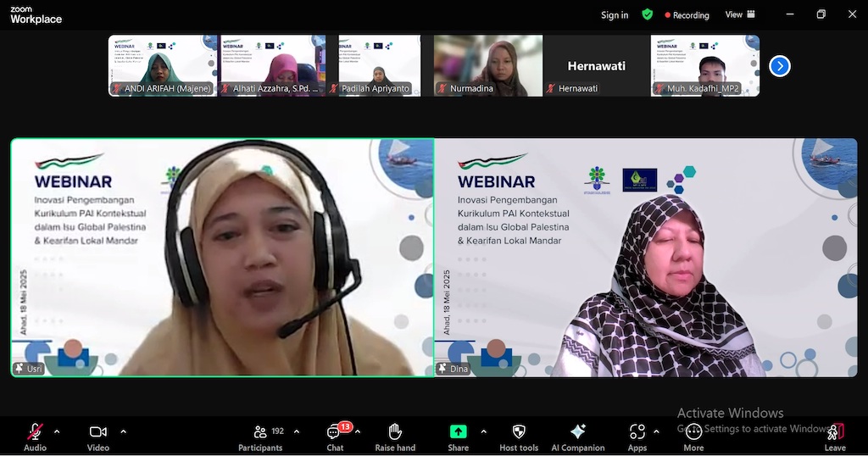Open the Chat panel with unread messages
This screenshot has width=868, height=456.
point(336,436)
